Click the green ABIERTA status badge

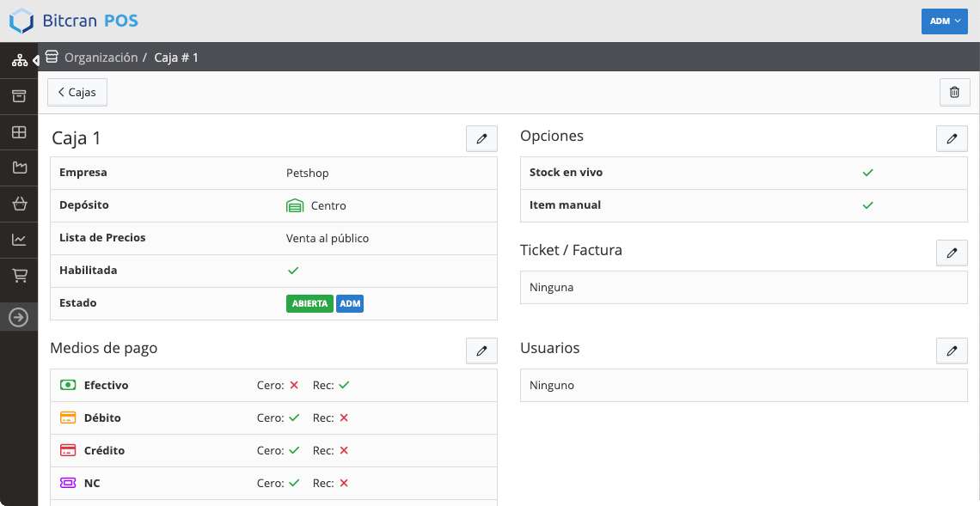pyautogui.click(x=310, y=303)
